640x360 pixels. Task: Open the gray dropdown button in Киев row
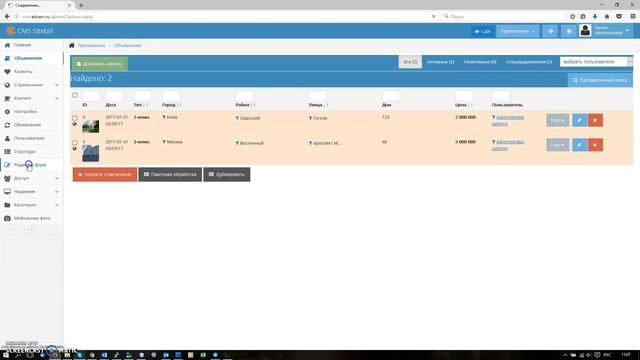558,120
